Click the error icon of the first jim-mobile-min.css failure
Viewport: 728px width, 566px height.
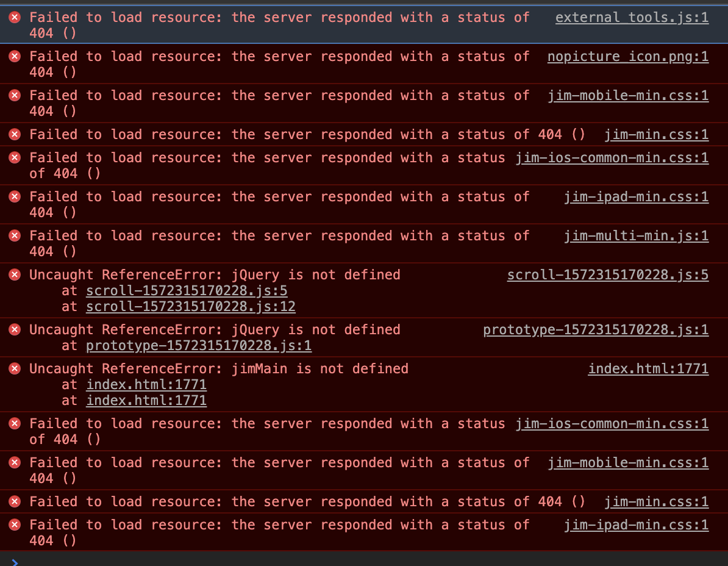(15, 96)
